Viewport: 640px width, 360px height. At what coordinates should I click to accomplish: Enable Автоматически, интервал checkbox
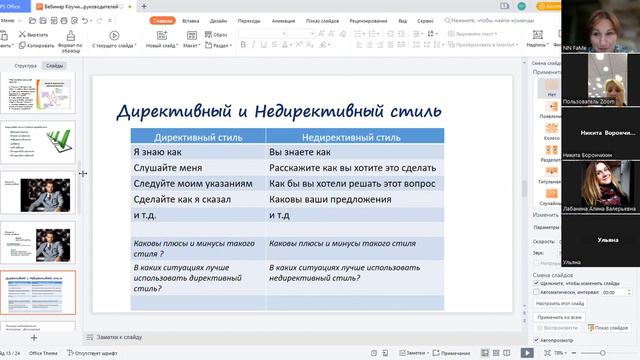pyautogui.click(x=536, y=292)
